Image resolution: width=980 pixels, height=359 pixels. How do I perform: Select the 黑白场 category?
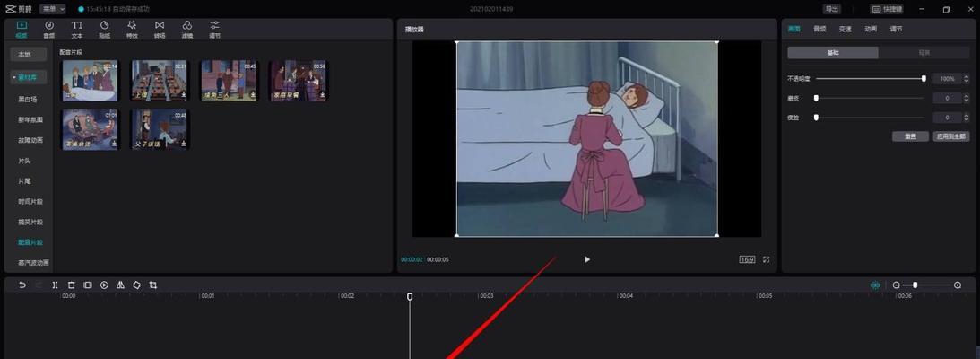click(x=28, y=99)
